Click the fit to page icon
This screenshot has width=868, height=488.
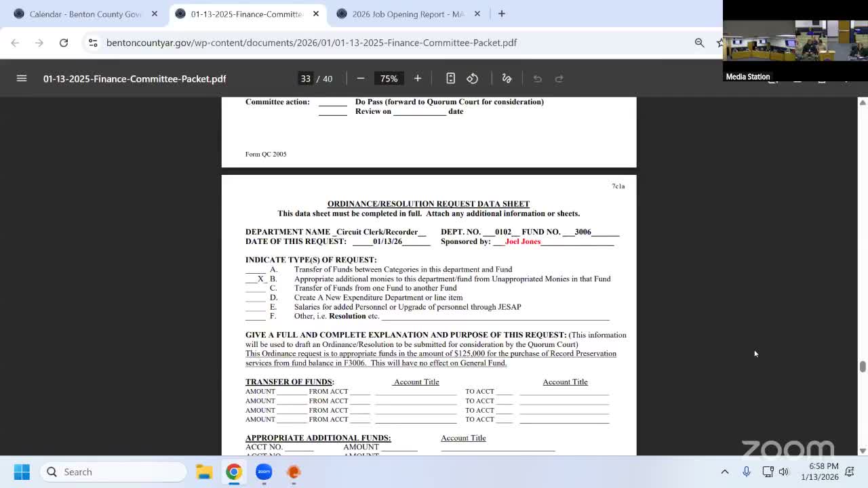(x=450, y=79)
